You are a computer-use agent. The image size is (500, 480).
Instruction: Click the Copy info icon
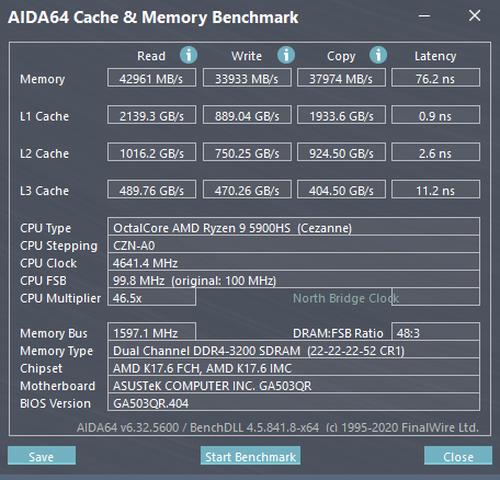pyautogui.click(x=378, y=55)
